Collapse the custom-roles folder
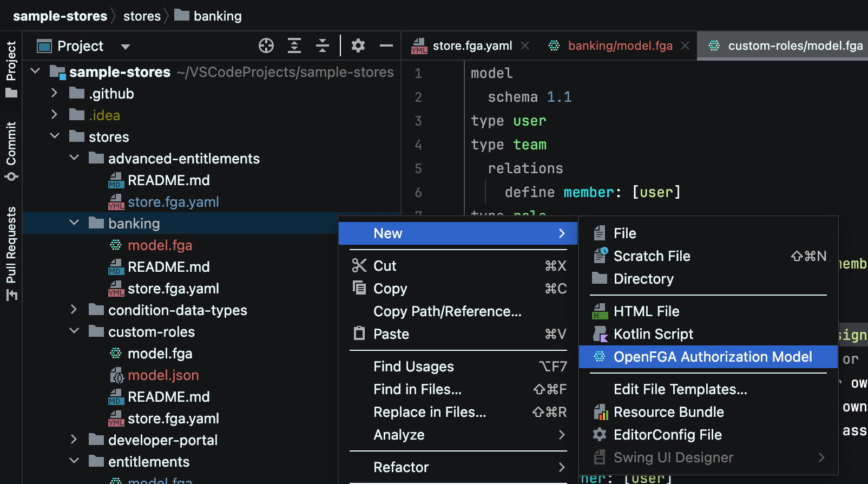 (74, 331)
